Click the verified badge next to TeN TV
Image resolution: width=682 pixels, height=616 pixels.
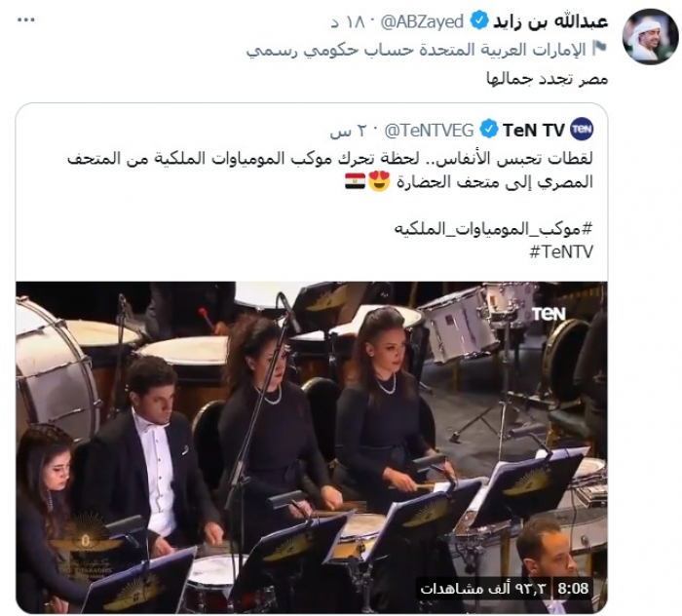coord(489,130)
